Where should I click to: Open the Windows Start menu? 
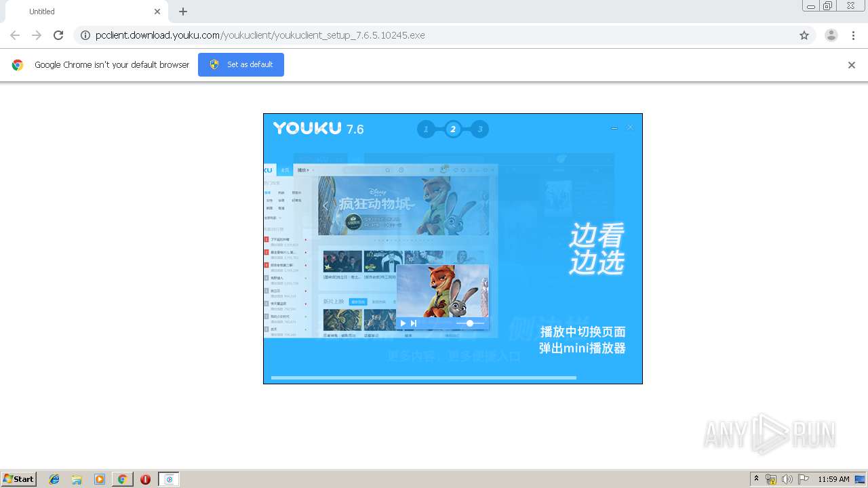(x=19, y=479)
